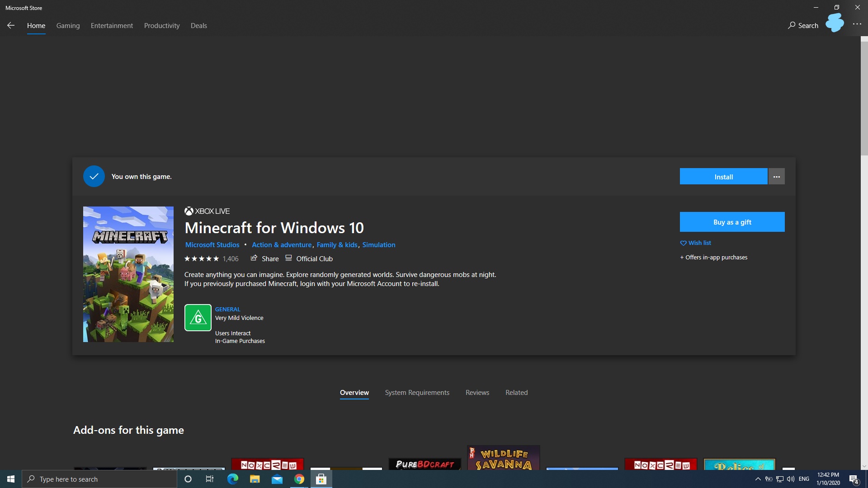Open the Reviews tab
Viewport: 868px width, 488px height.
477,393
